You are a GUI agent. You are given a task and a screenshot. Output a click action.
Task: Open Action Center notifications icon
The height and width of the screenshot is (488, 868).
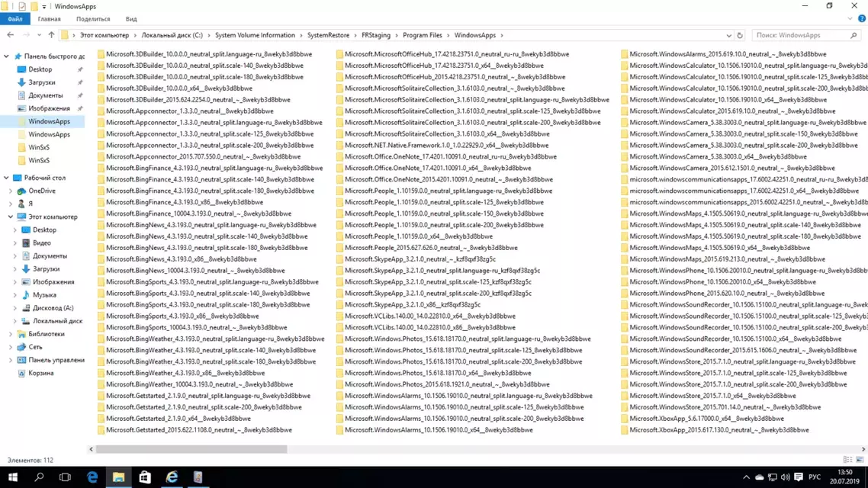coord(799,477)
